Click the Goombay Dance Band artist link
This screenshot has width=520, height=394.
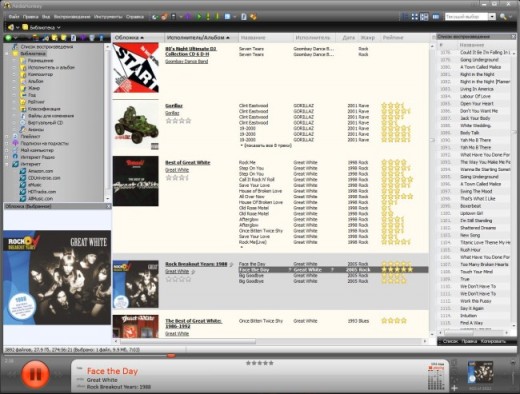pyautogui.click(x=187, y=61)
